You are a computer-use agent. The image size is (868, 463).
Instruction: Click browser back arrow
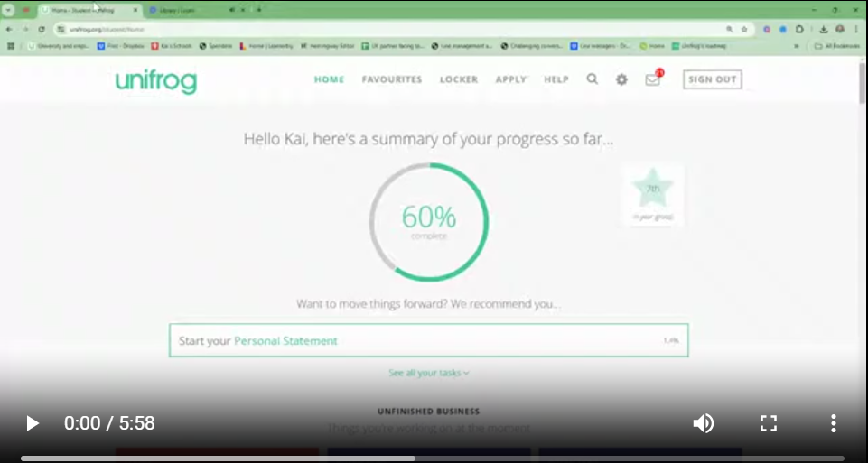click(x=9, y=29)
